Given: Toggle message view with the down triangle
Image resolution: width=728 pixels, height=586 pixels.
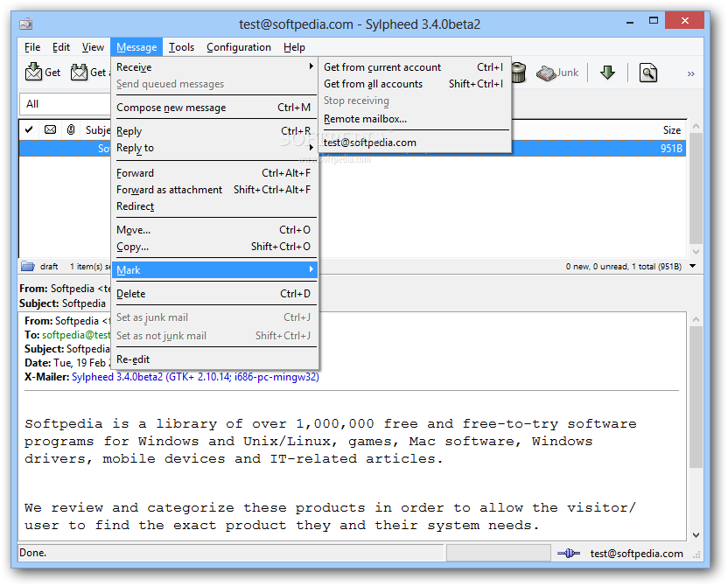Looking at the screenshot, I should coord(693,266).
